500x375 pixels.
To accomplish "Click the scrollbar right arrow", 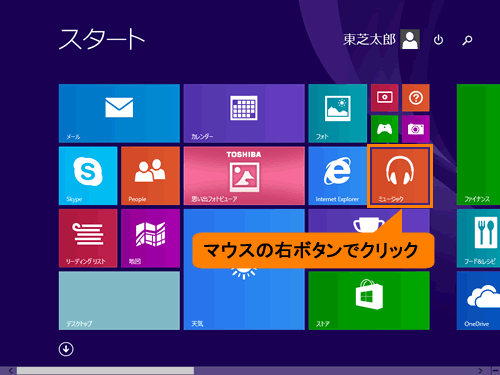I will [480, 371].
